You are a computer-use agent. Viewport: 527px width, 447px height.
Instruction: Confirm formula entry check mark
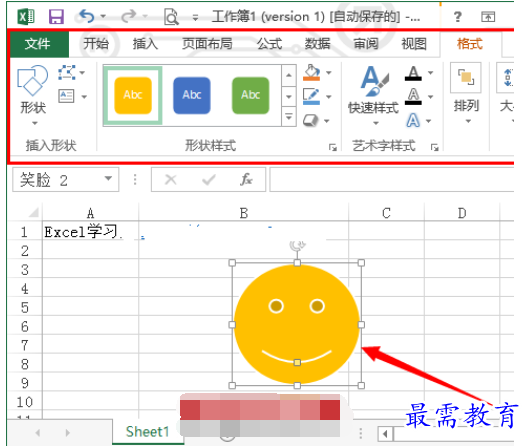pyautogui.click(x=209, y=180)
